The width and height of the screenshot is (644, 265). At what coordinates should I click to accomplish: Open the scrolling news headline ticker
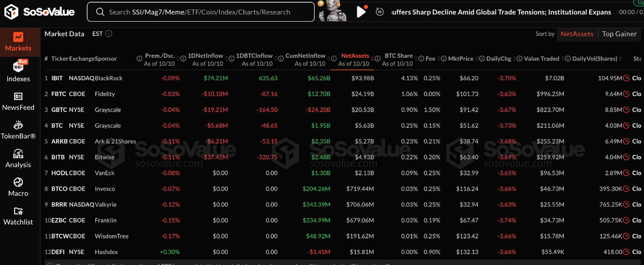pos(502,12)
